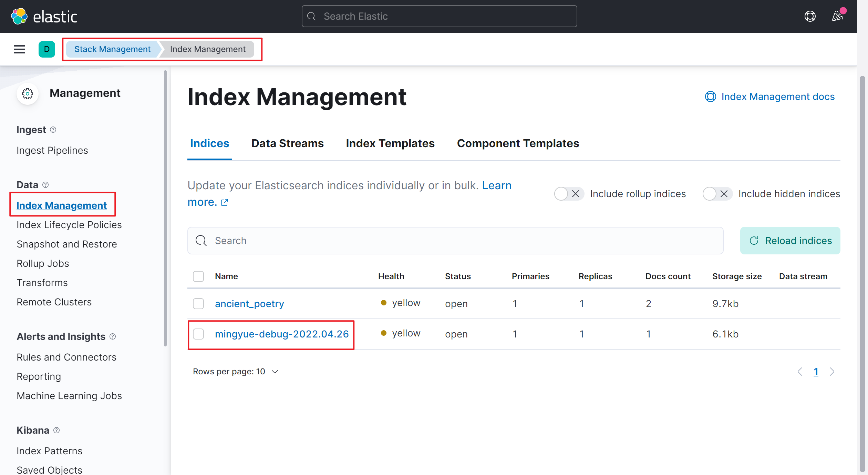Switch to the Index Templates tab
The height and width of the screenshot is (475, 868).
391,143
